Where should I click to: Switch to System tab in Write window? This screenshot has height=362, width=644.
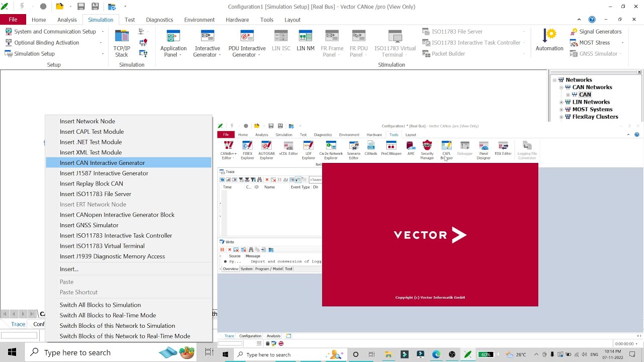247,269
